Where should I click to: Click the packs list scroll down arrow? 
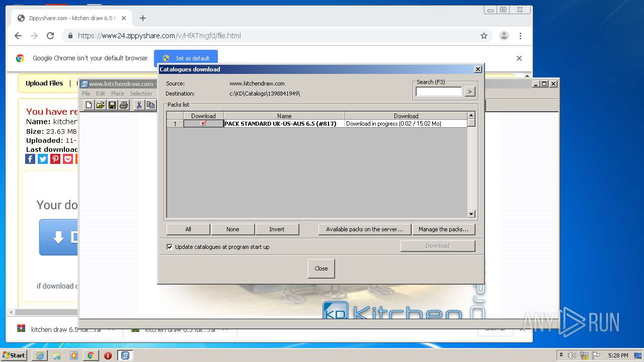click(471, 214)
